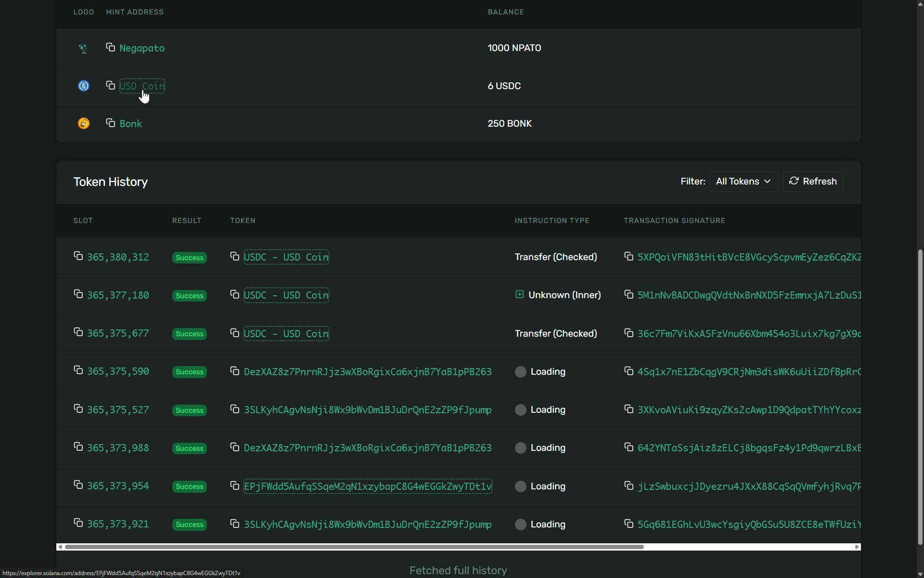This screenshot has width=924, height=578.
Task: Click the INSTRUCTION TYPE column header
Action: [x=552, y=221]
